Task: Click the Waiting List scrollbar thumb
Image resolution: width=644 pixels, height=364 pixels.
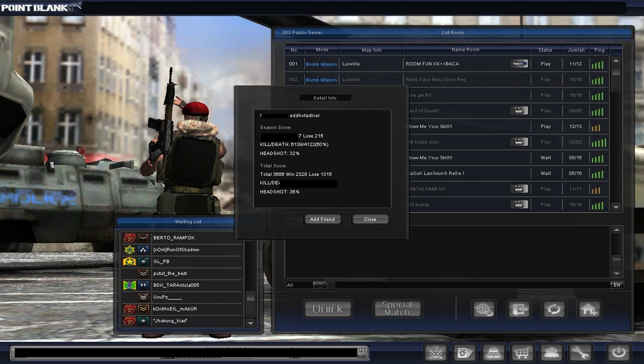Action: [x=250, y=298]
